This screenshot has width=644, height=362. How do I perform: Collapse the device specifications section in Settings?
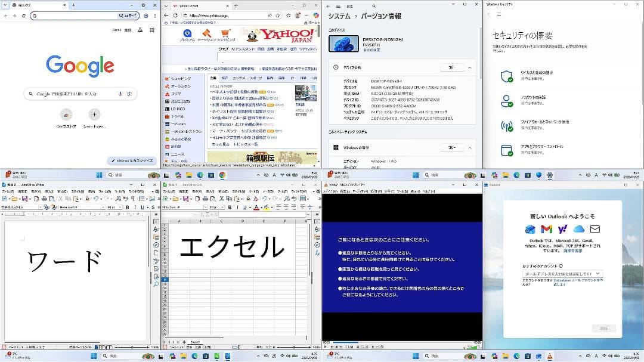470,67
